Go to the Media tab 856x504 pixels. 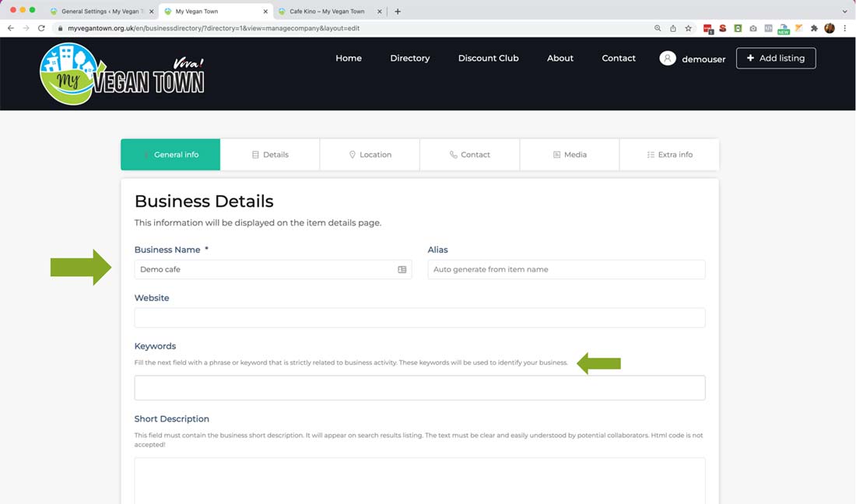(570, 155)
